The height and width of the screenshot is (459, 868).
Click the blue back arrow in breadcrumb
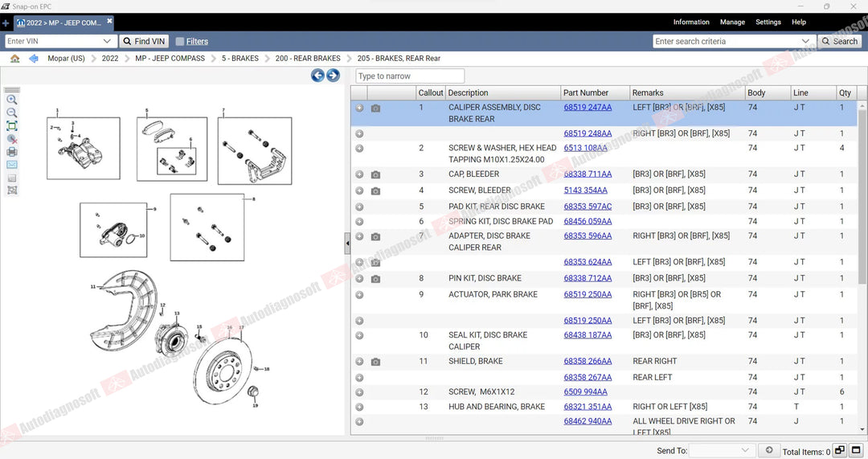pos(34,58)
